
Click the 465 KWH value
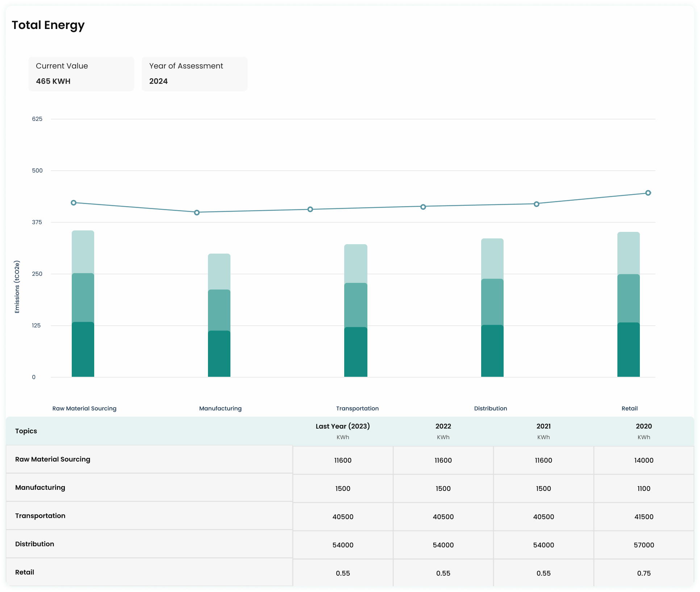click(53, 81)
